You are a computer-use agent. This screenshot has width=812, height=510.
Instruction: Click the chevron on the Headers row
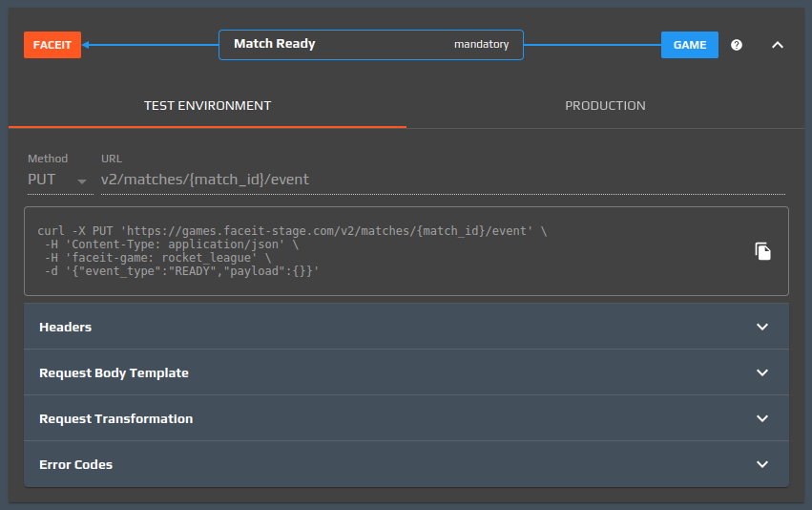[x=761, y=327]
